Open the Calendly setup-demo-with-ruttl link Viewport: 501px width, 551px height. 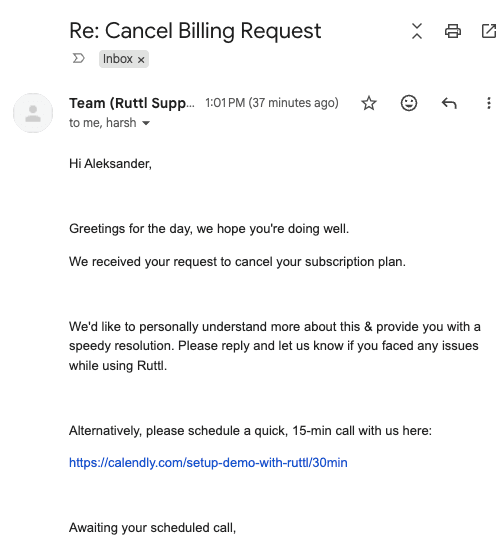tap(208, 462)
